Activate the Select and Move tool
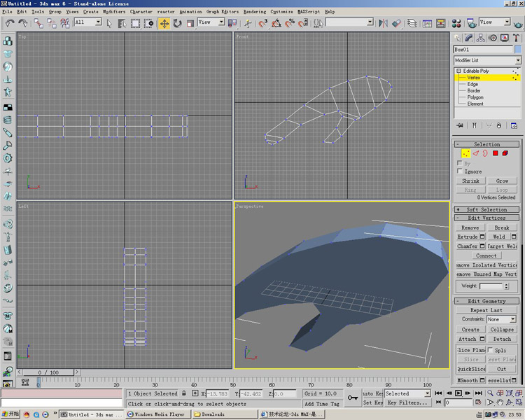Screen dimensions: 525x420 coord(164,23)
